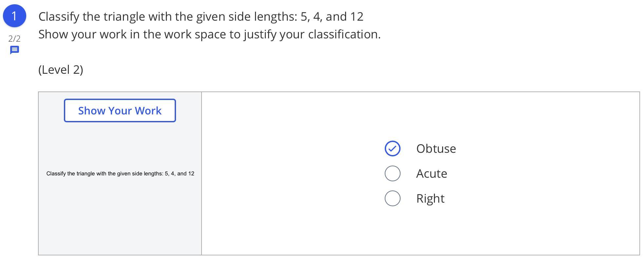Click the Level 2 label

(x=61, y=70)
